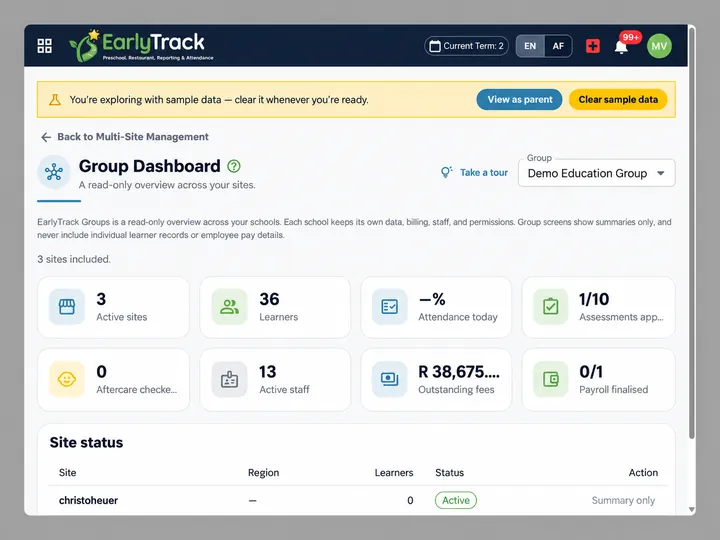The height and width of the screenshot is (540, 720).
Task: Open the red first-aid plus icon
Action: tap(592, 46)
